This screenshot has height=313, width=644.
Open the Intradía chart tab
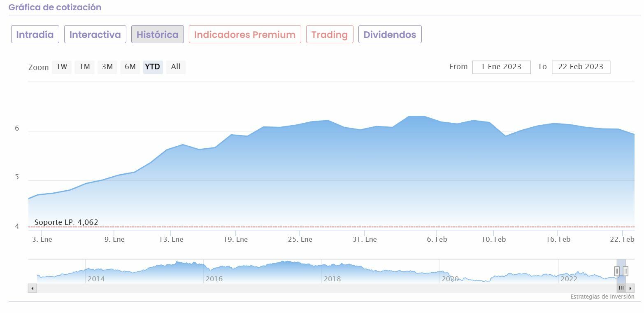(35, 35)
